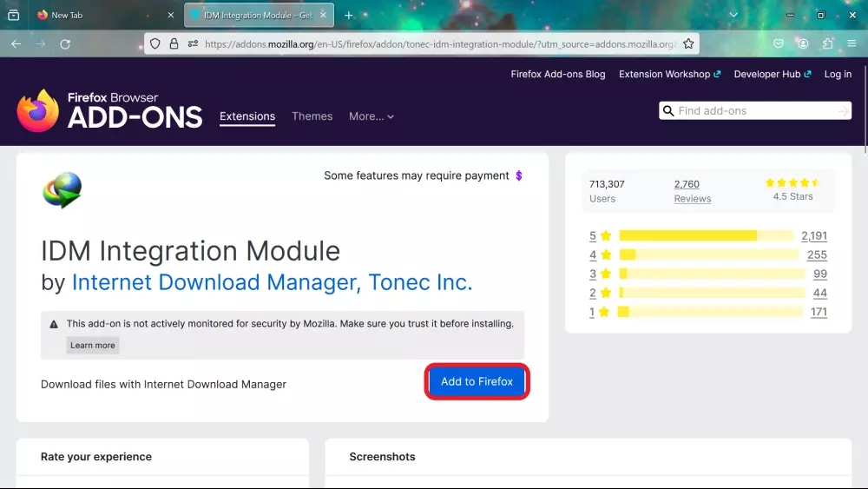The width and height of the screenshot is (868, 489).
Task: Click the 713,307 Users text
Action: 607,191
